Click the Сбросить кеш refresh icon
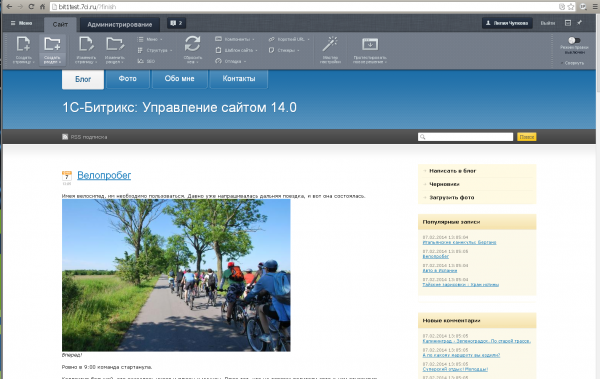The image size is (600, 379). point(192,43)
